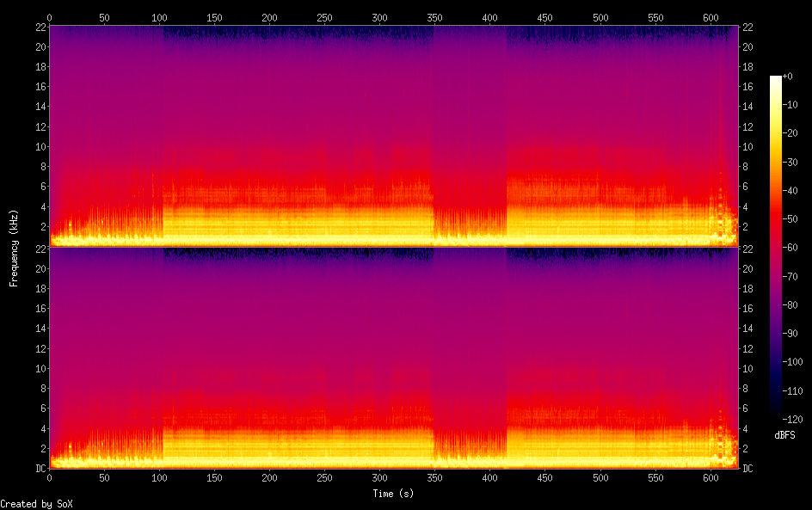Click the topmost '22' on left frequency axis
The image size is (812, 510).
click(x=41, y=27)
